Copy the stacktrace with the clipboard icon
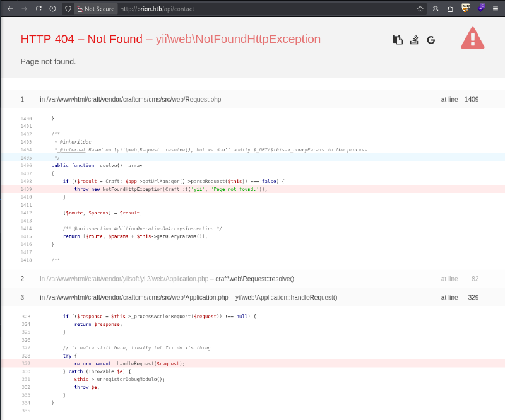The height and width of the screenshot is (420, 505). (398, 40)
